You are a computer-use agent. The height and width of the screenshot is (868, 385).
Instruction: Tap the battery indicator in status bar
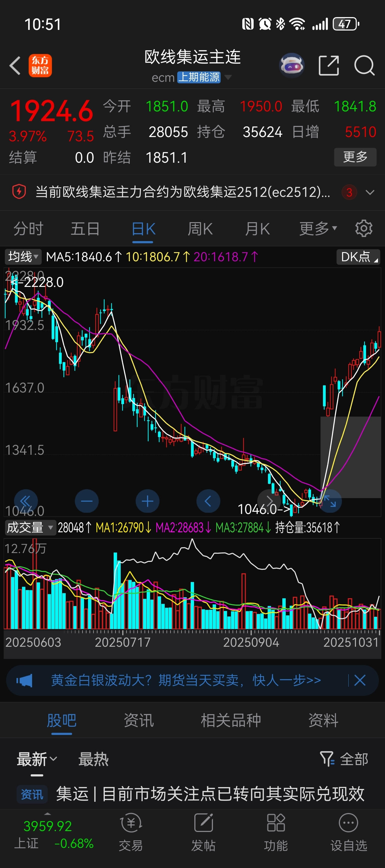pos(346,24)
